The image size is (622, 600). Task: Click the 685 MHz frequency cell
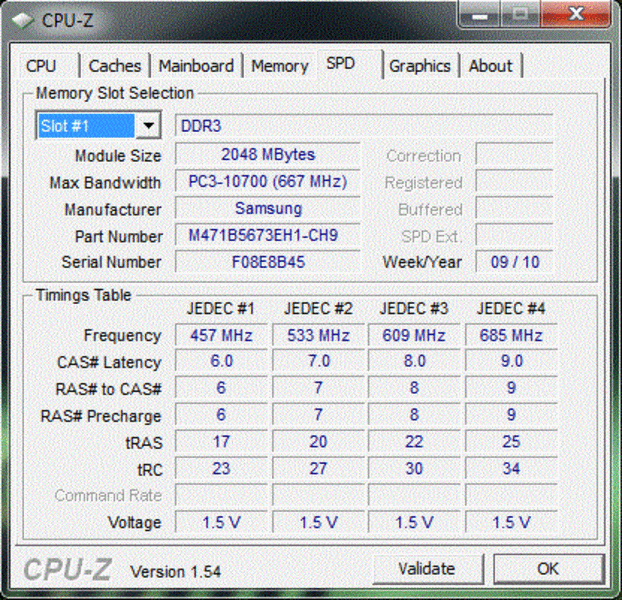[x=511, y=335]
